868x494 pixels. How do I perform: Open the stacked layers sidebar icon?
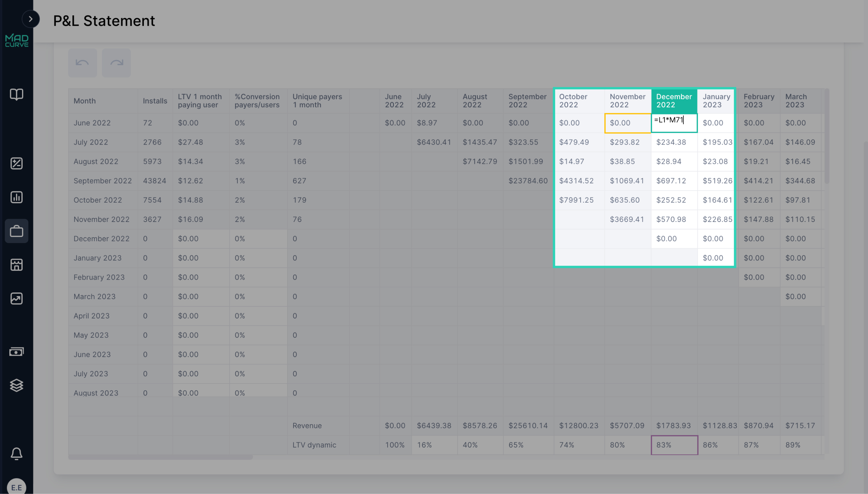[16, 385]
